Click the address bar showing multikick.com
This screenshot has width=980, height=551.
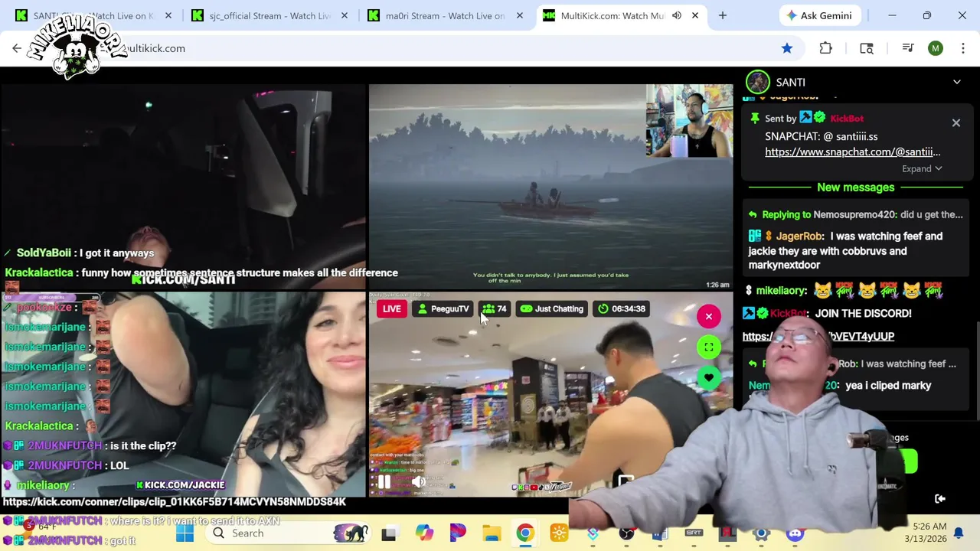click(x=452, y=48)
